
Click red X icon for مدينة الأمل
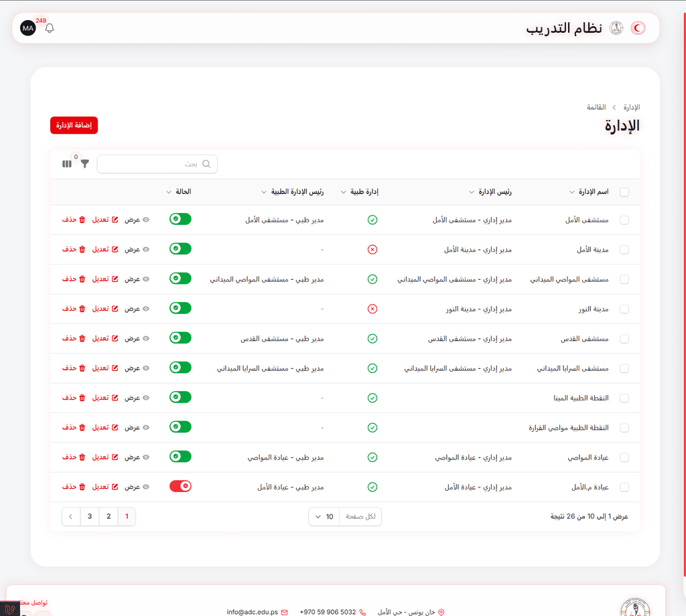click(x=372, y=250)
